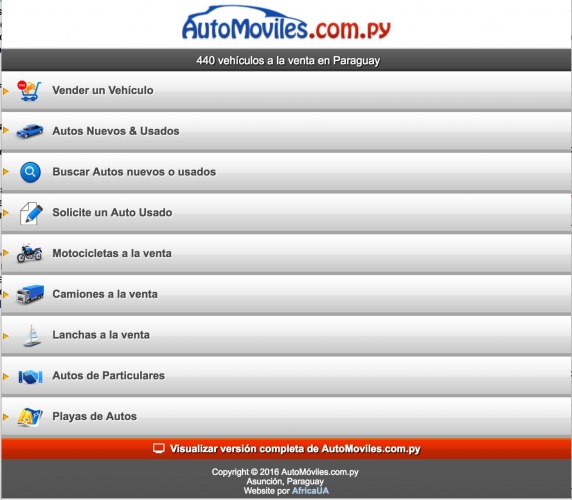Expand arrow beside Autos de Particulares
The height and width of the screenshot is (500, 572).
pos(6,376)
